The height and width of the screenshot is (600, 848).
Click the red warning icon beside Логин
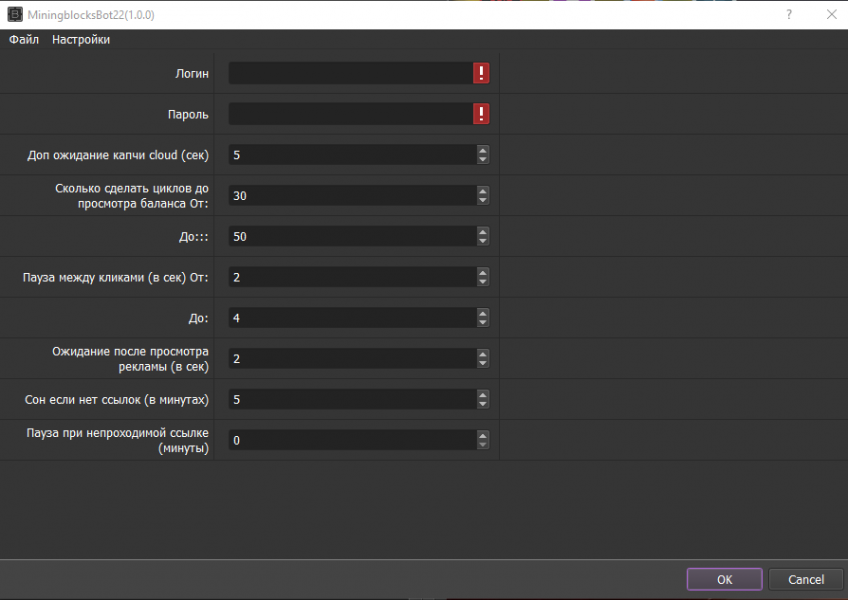tap(481, 73)
